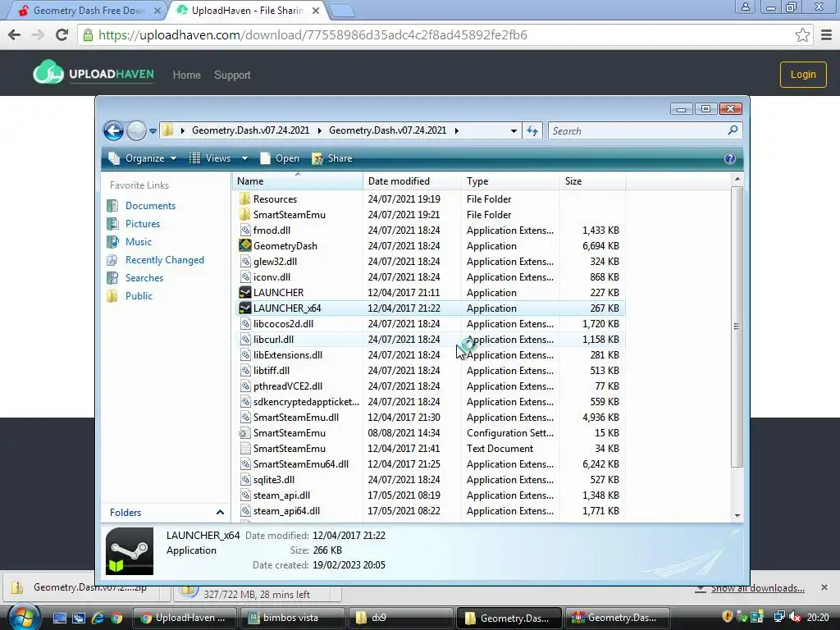This screenshot has height=630, width=840.
Task: Click the UploadHaven Login button
Action: [x=803, y=75]
